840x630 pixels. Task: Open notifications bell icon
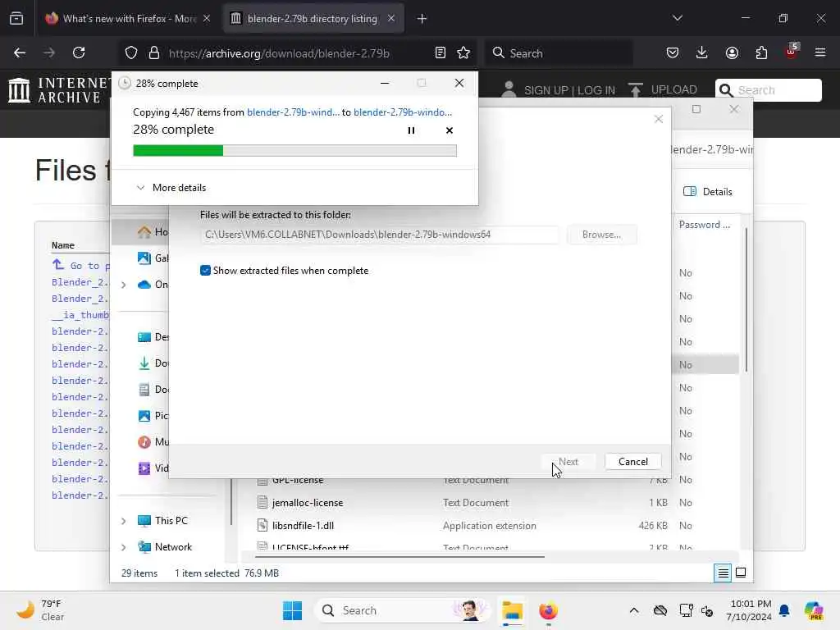(784, 610)
